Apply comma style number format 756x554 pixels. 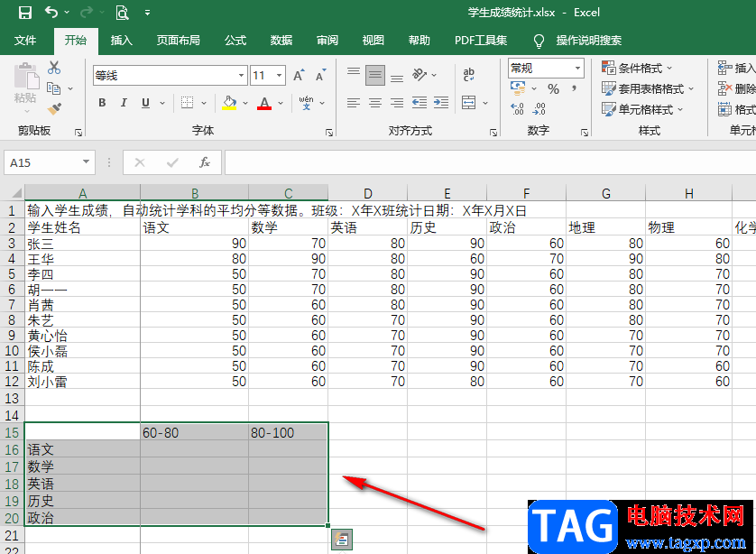pos(574,89)
